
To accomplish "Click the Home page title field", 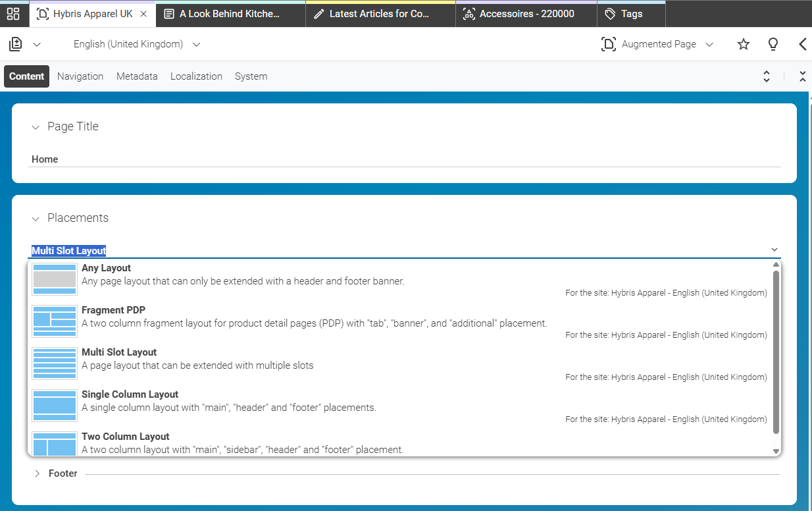I will (404, 159).
